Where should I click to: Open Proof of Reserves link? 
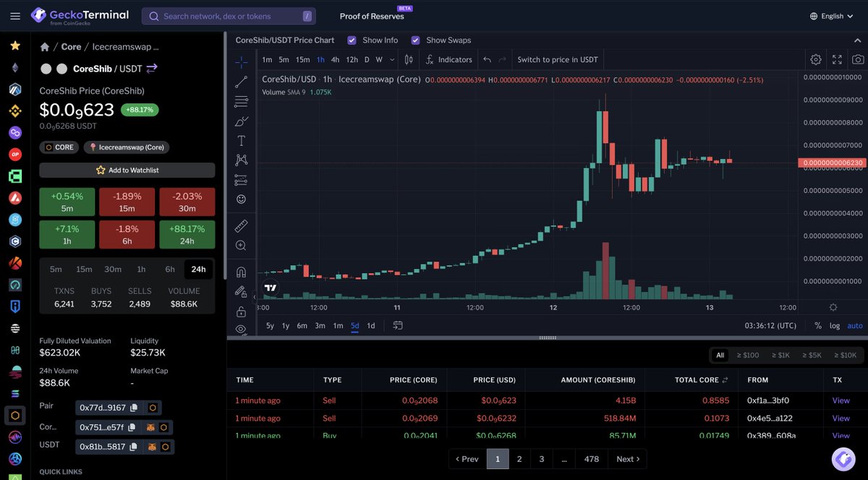click(x=372, y=16)
